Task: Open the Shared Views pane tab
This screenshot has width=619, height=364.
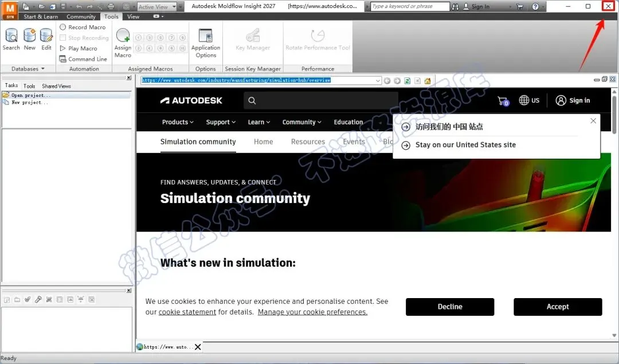Action: 56,86
